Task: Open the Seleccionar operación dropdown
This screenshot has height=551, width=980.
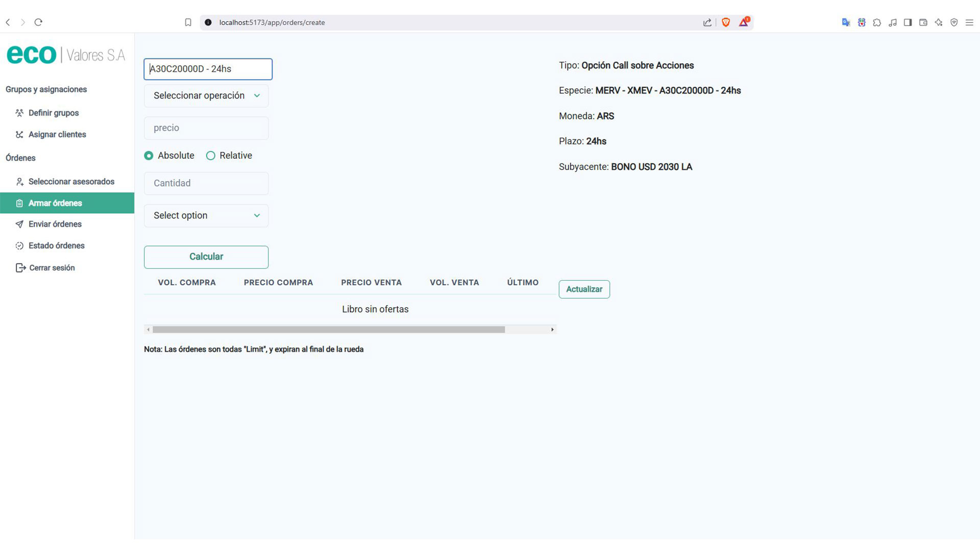Action: click(x=206, y=96)
